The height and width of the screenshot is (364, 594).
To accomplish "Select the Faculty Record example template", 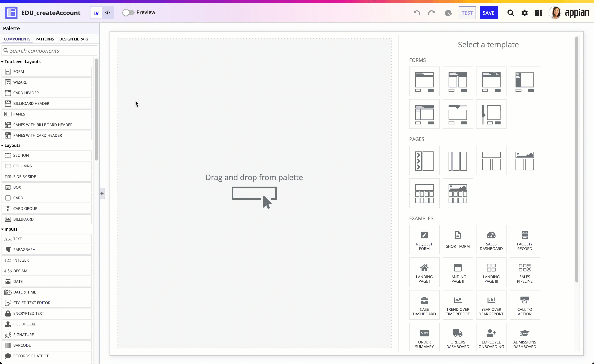I will [x=525, y=239].
